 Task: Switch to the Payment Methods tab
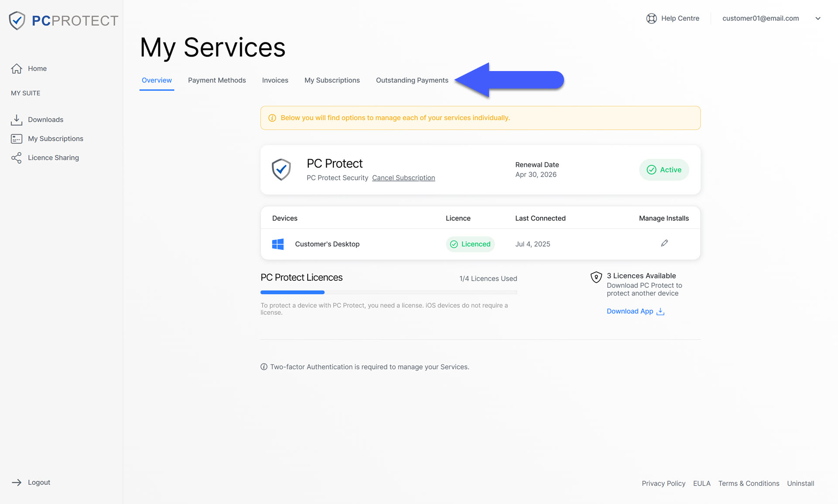click(x=217, y=80)
